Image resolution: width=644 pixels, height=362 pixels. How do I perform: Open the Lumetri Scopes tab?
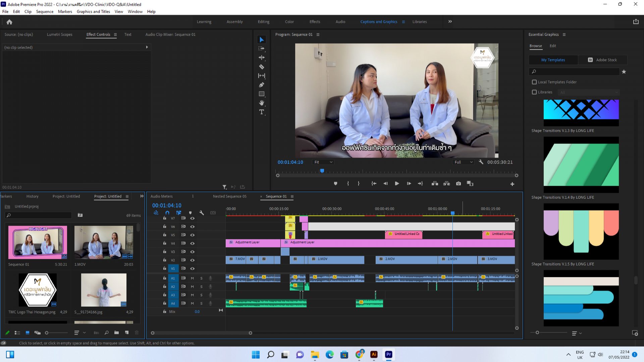pyautogui.click(x=60, y=35)
